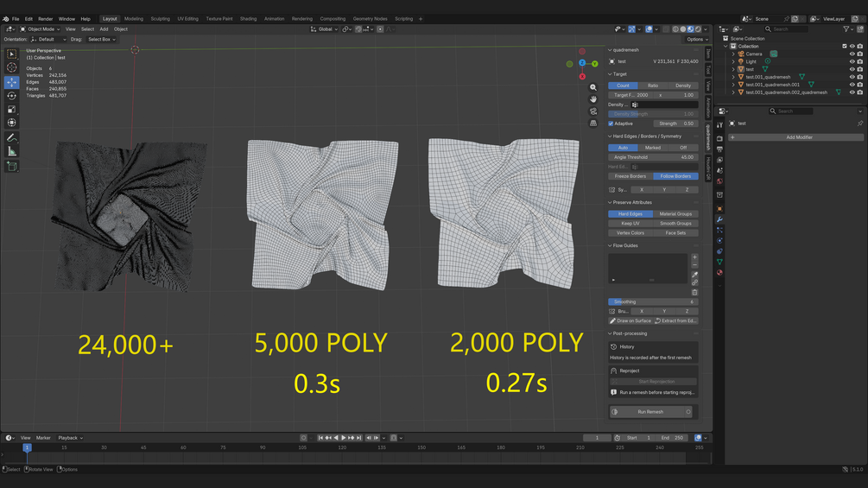This screenshot has width=868, height=488.
Task: Collapse the Flow Guides section
Action: coord(624,245)
